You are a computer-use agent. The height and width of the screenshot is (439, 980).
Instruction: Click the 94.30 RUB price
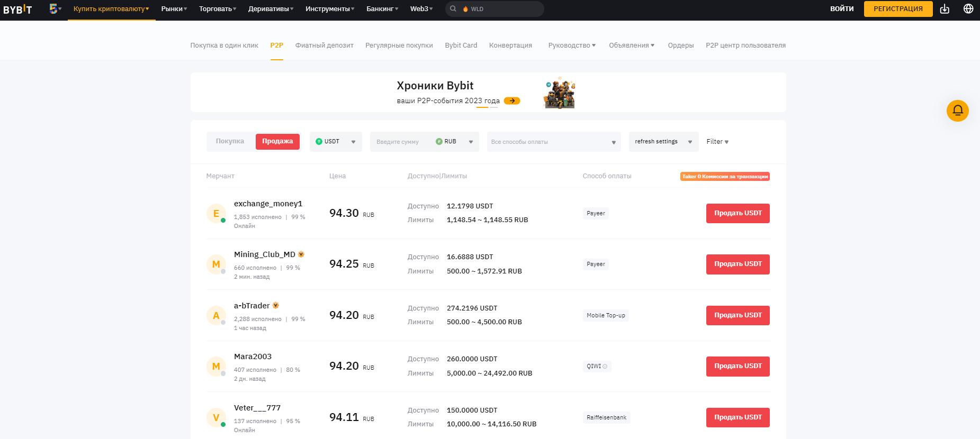pos(352,213)
